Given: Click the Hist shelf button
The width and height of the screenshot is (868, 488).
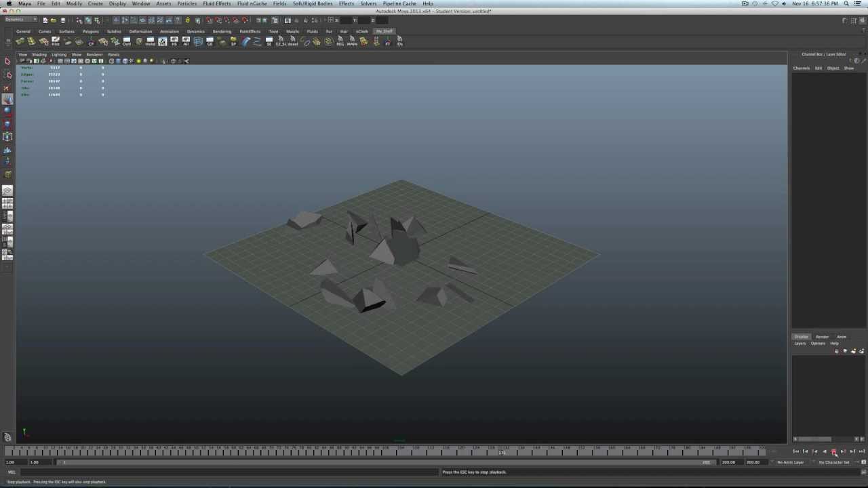Looking at the screenshot, I should tap(56, 41).
